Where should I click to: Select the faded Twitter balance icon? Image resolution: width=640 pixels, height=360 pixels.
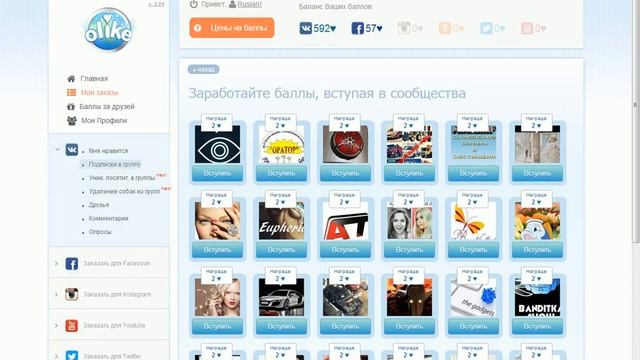(486, 28)
